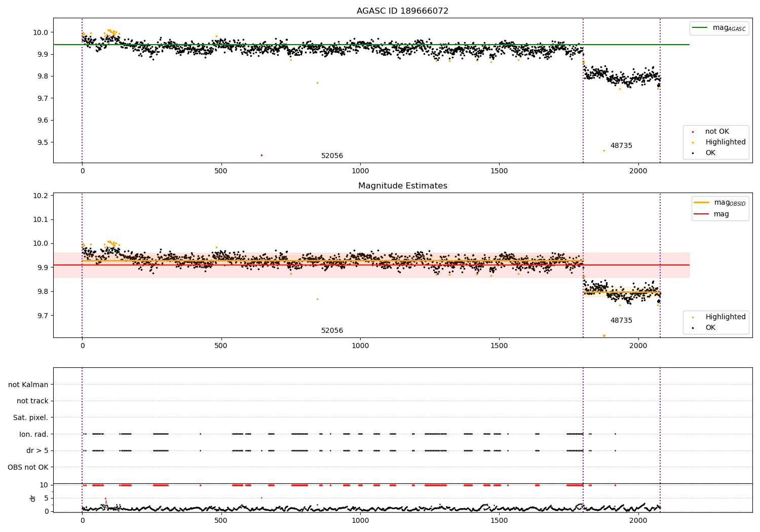Click the '9.5' y-axis tick in top plot
The image size is (760, 532).
coord(43,142)
